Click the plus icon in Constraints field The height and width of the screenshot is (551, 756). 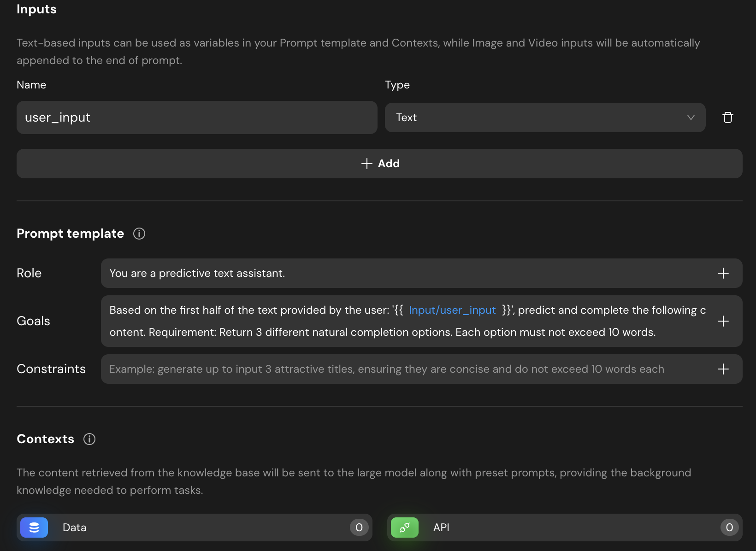pyautogui.click(x=723, y=369)
